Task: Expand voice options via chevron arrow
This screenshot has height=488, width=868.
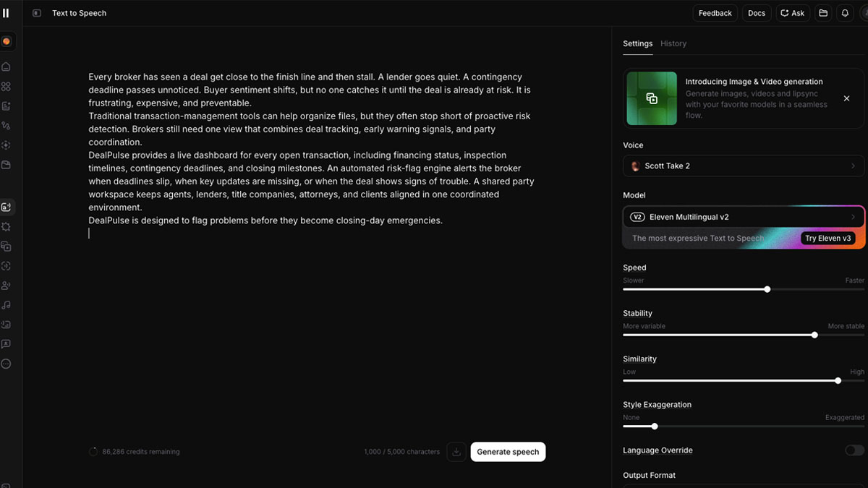Action: click(853, 166)
